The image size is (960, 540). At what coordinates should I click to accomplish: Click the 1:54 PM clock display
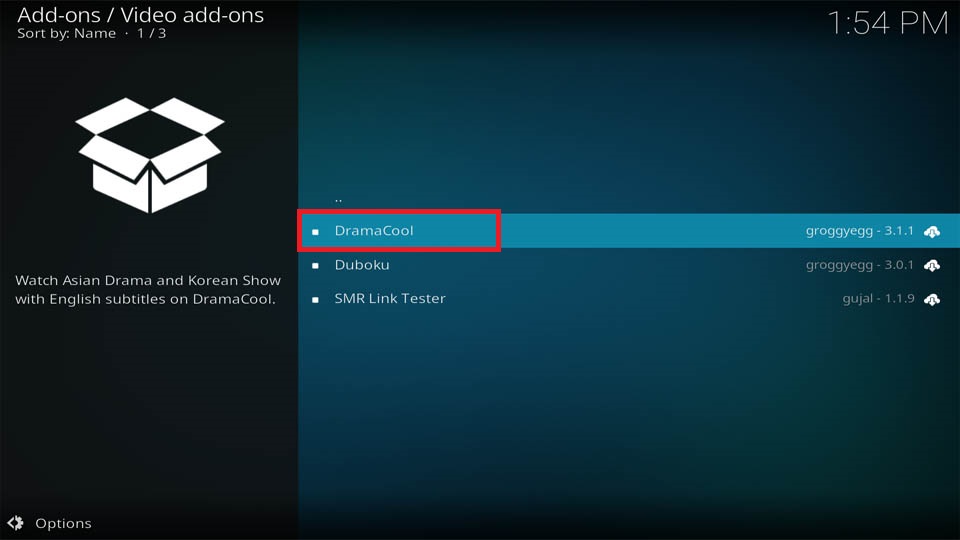click(x=887, y=24)
